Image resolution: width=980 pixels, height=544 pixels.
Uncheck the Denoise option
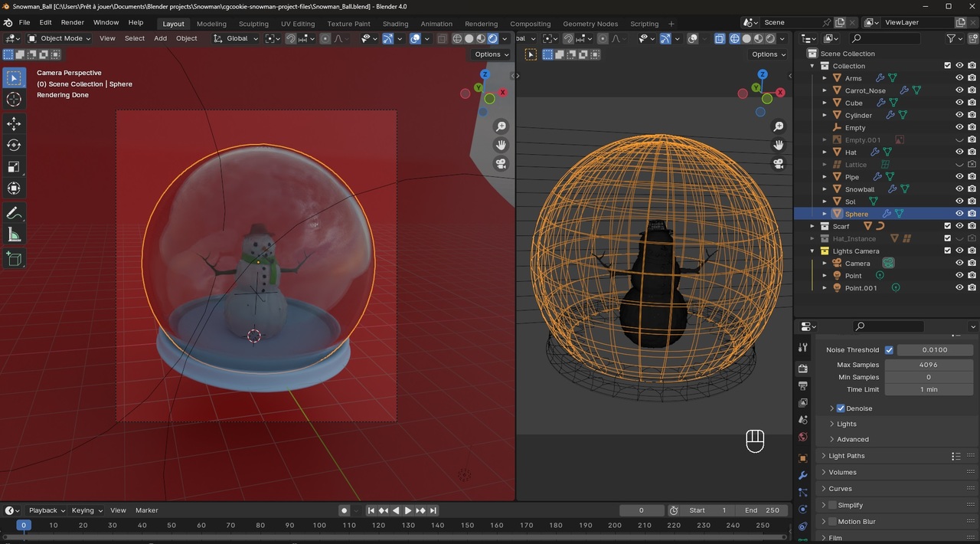[x=841, y=408]
